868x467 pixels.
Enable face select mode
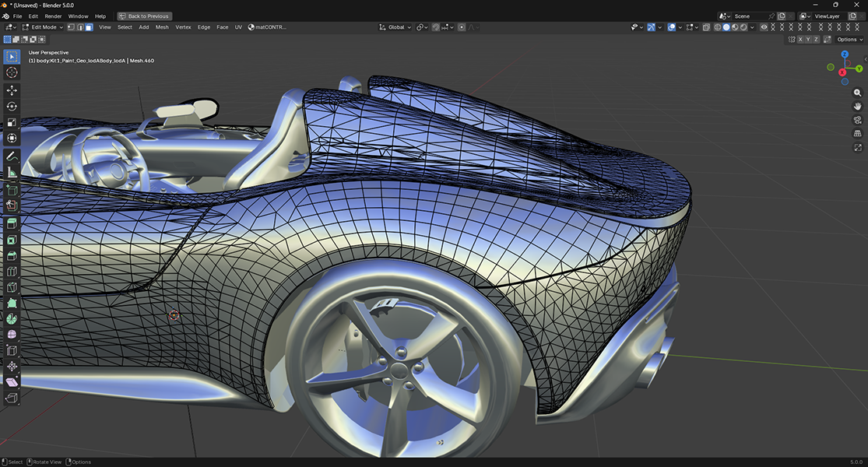(x=89, y=27)
